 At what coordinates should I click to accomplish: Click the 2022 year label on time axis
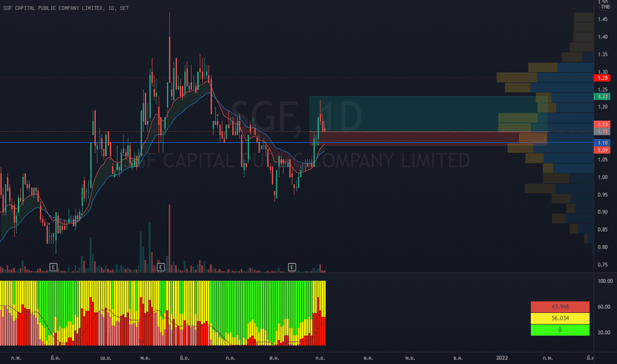[x=502, y=357]
